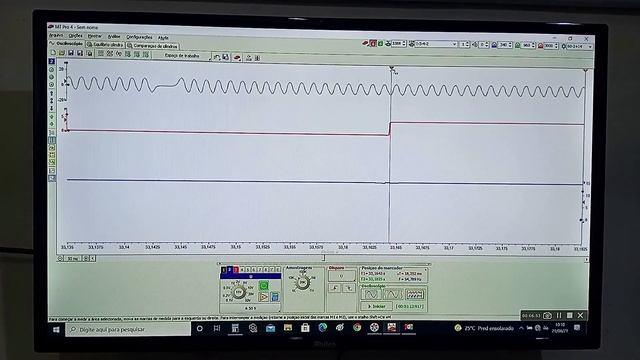640x360 pixels.
Task: Adjust the RPM value 1000 spinner
Action: pyautogui.click(x=399, y=43)
